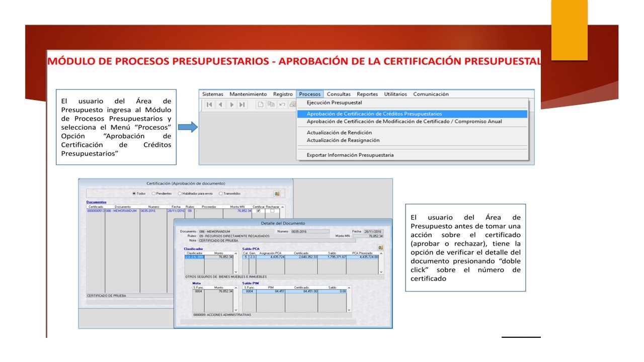644x362 pixels.
Task: Click scroll up arrow of Saldo PIM grid
Action: [x=349, y=288]
